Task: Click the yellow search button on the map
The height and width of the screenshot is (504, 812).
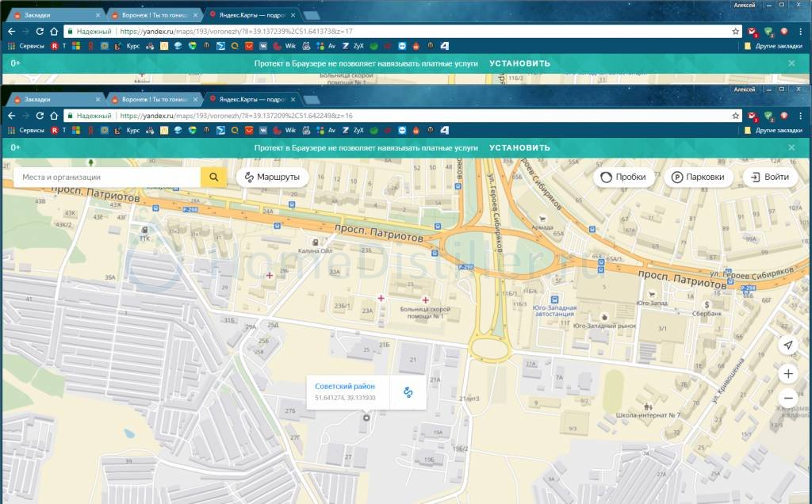Action: pyautogui.click(x=213, y=177)
